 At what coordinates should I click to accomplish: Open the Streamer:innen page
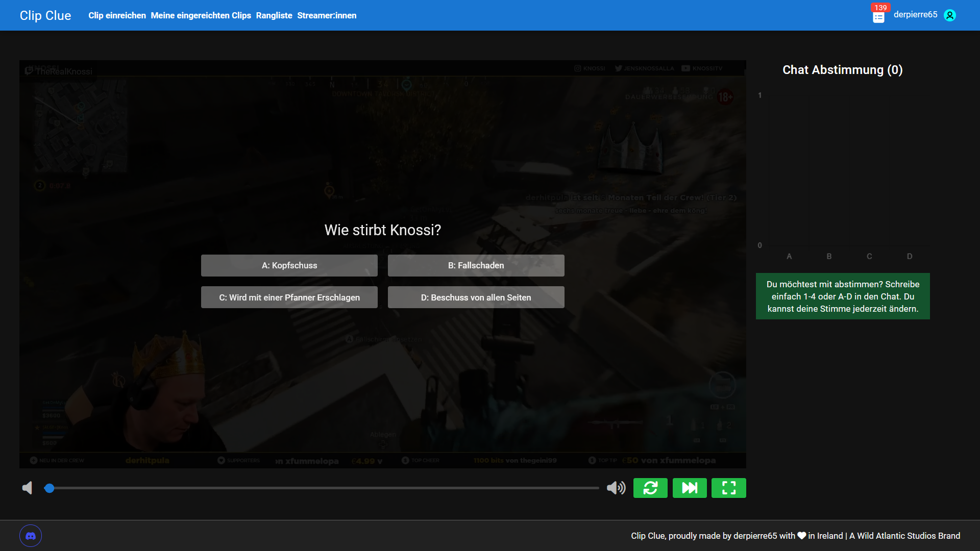point(327,15)
